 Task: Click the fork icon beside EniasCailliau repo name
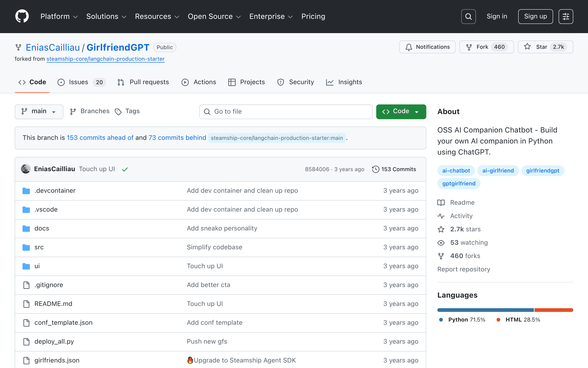coord(18,47)
